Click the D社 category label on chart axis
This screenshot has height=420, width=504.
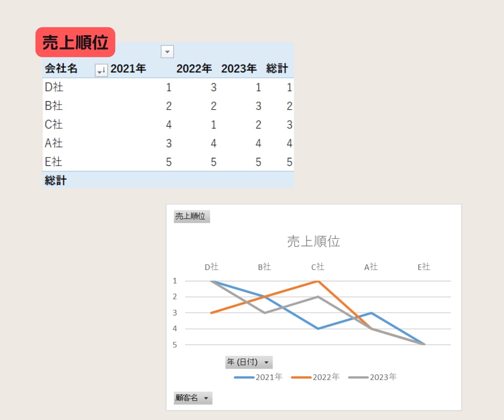pyautogui.click(x=212, y=267)
